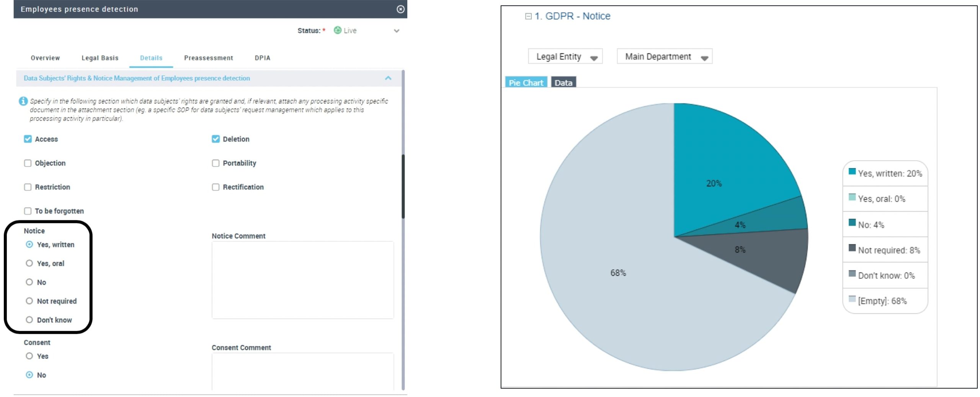Choose 'Not required' for Notice

pyautogui.click(x=29, y=301)
